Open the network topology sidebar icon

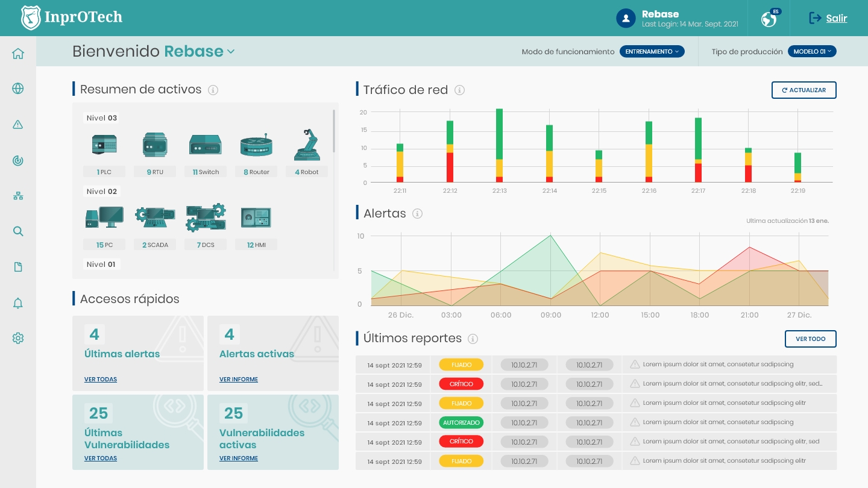(x=18, y=196)
